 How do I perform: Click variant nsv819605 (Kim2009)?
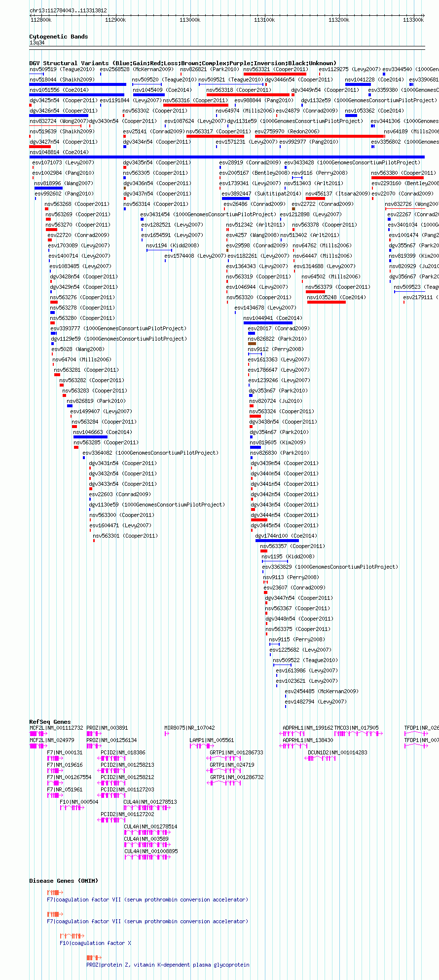(278, 442)
